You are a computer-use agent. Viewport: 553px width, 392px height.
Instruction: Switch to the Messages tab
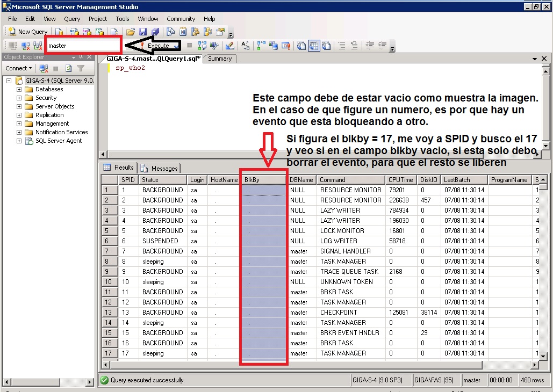pyautogui.click(x=160, y=168)
